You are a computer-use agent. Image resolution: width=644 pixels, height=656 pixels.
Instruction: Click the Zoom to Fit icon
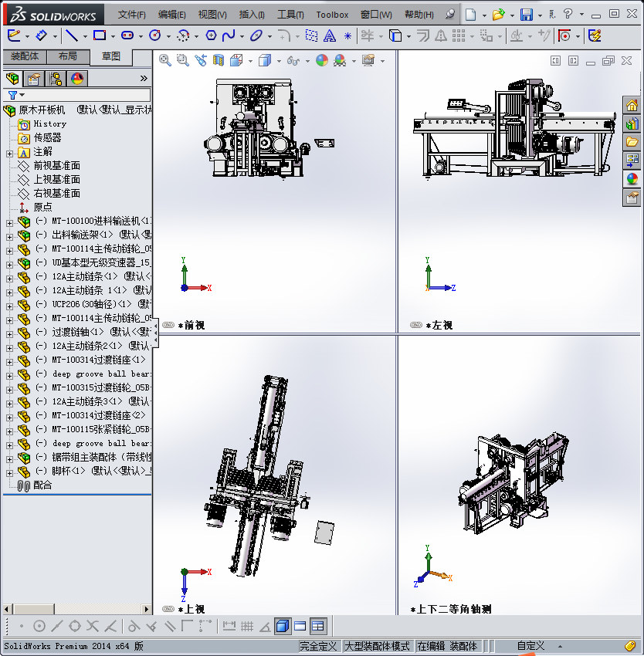click(x=164, y=60)
